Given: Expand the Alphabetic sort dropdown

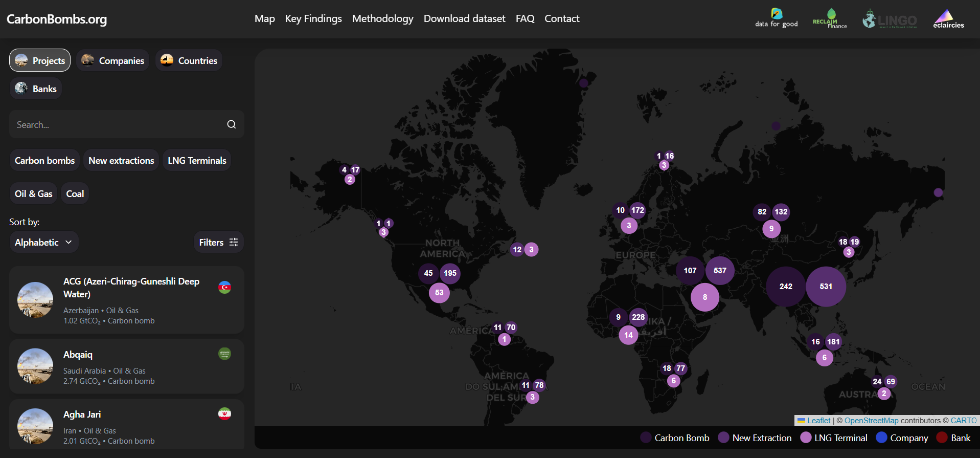Looking at the screenshot, I should click(43, 242).
